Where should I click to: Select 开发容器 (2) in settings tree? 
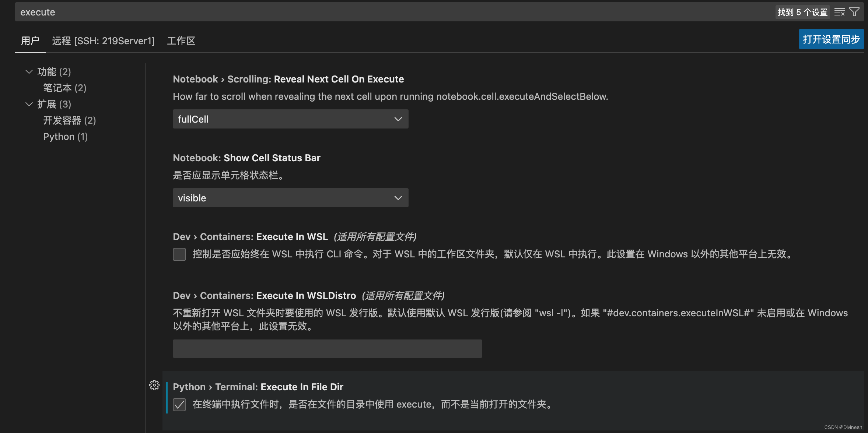[x=69, y=120]
